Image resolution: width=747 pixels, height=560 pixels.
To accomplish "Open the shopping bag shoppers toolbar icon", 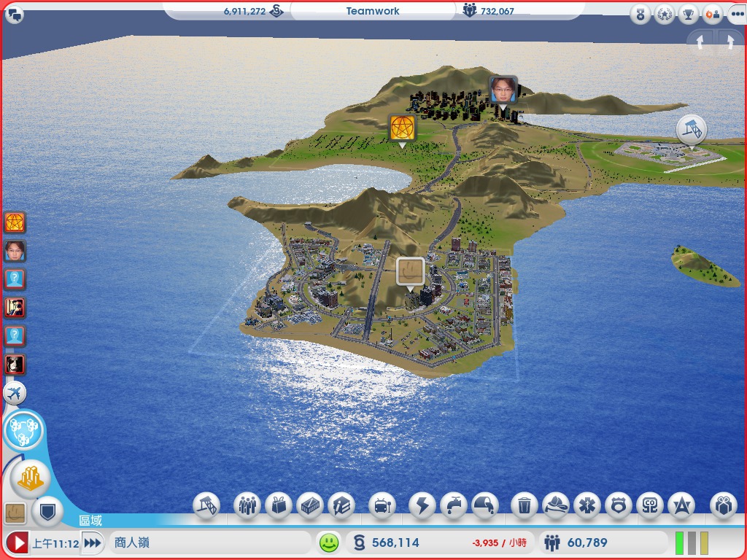I will coord(279,505).
